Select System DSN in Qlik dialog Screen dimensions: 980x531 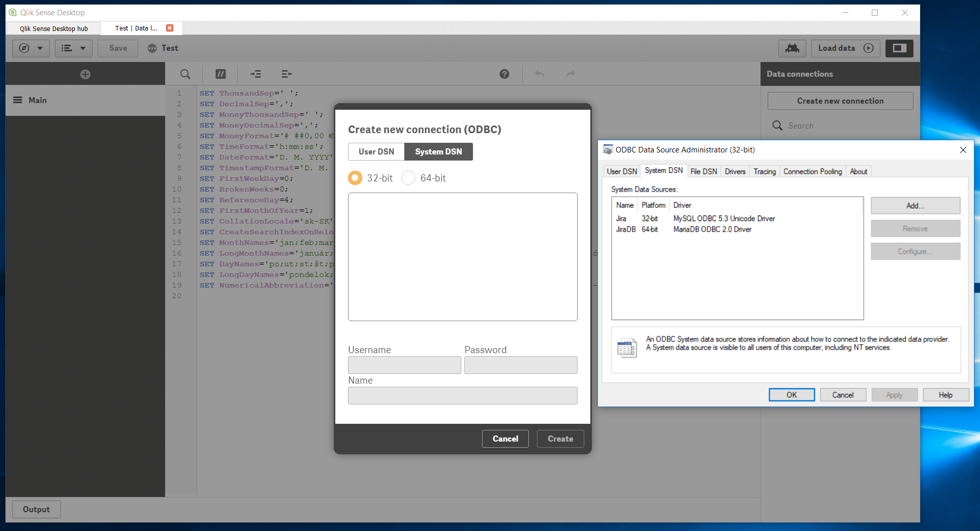coord(438,151)
